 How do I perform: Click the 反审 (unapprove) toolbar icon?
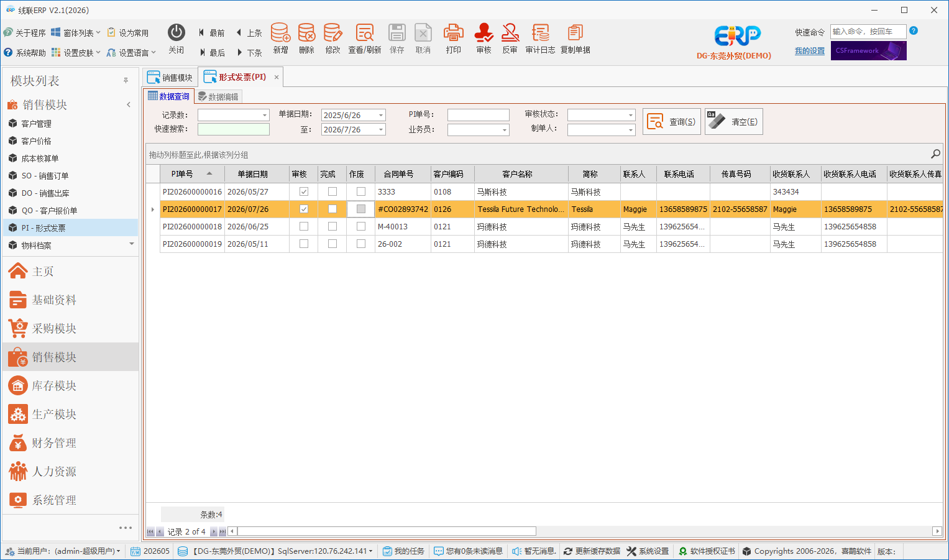tap(510, 39)
